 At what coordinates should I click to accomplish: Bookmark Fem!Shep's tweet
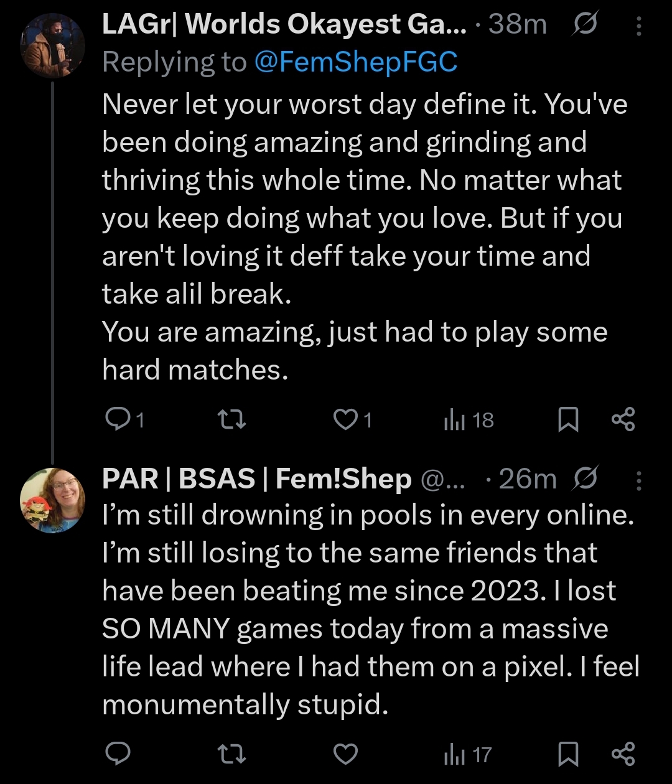567,755
